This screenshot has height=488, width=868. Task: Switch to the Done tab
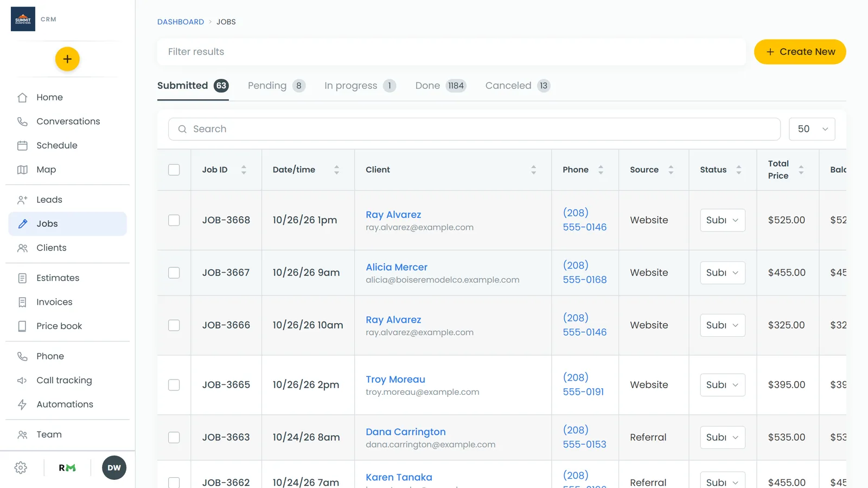tap(441, 86)
